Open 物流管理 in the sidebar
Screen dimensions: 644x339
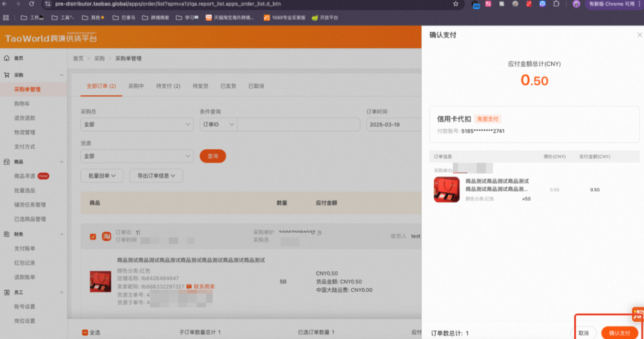[25, 132]
